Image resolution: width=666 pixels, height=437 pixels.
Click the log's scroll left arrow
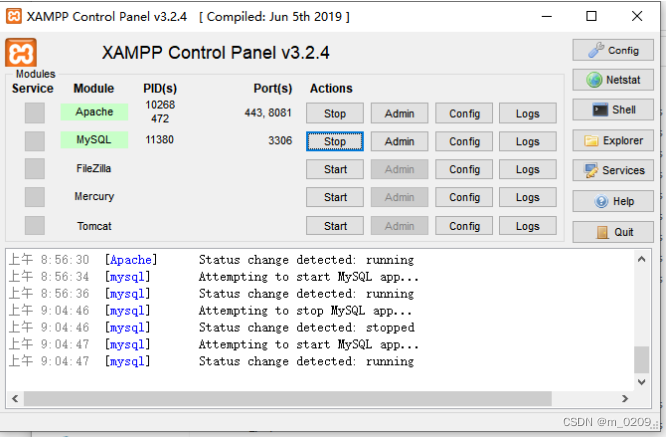[x=15, y=398]
